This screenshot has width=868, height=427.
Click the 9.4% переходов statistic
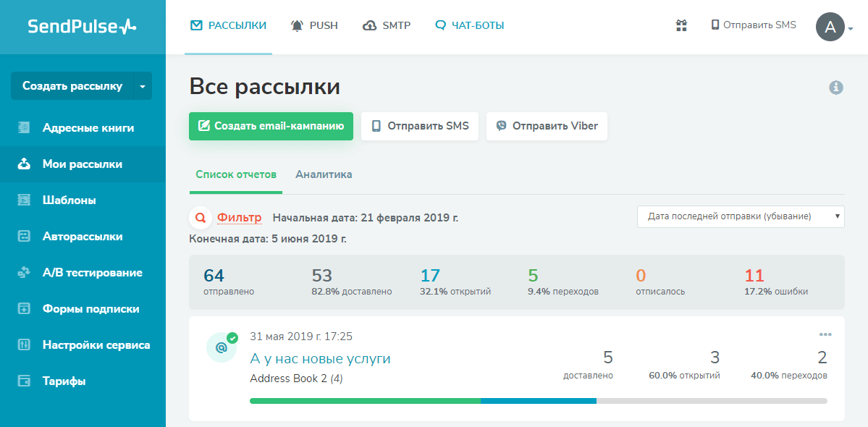pos(563,282)
